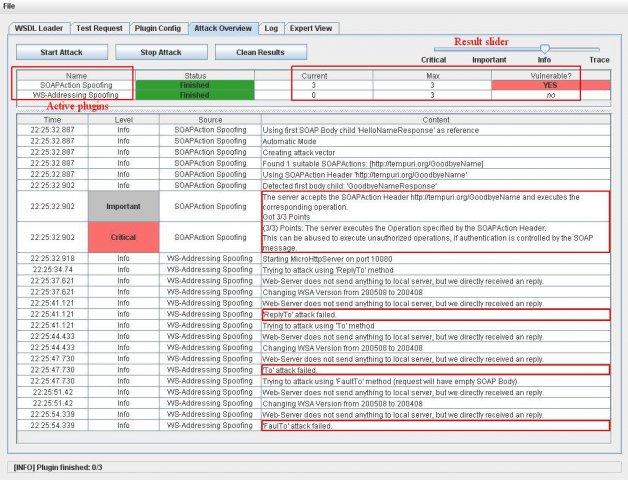Switch to the Test Request tab
Viewport: 628px width, 480px height.
click(x=99, y=28)
